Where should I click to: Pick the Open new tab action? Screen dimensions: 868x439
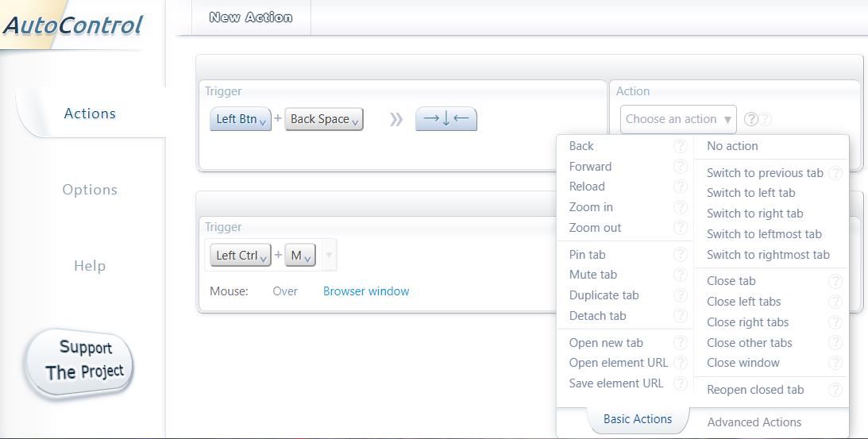[606, 343]
